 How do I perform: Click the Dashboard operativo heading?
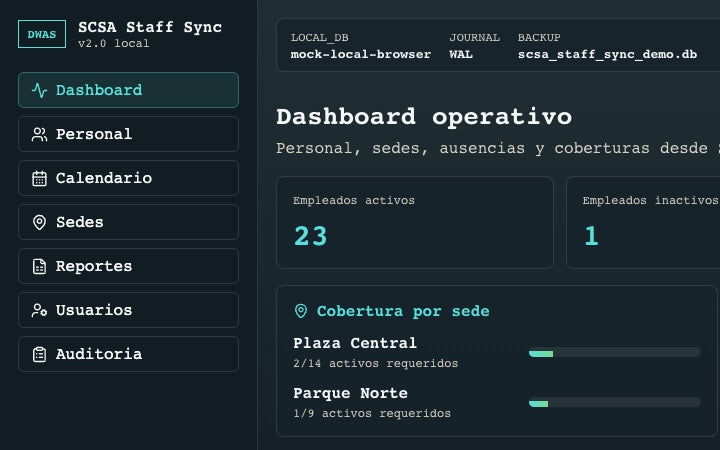click(x=424, y=117)
